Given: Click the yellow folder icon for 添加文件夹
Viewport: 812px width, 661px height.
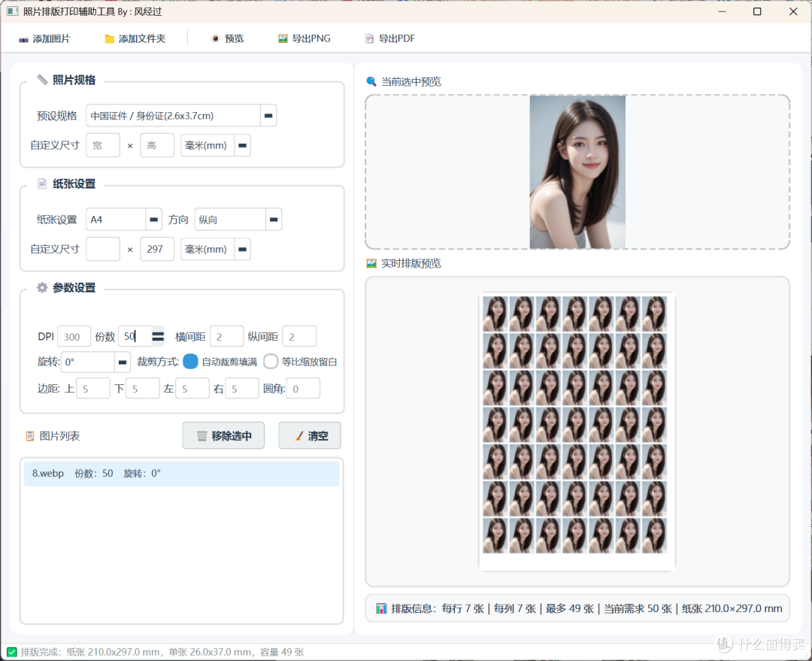Looking at the screenshot, I should click(x=109, y=39).
